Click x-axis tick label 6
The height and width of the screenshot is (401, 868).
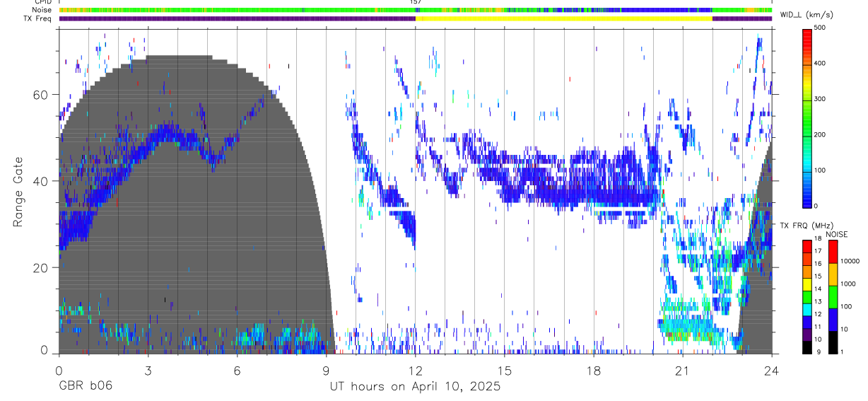[x=237, y=371]
